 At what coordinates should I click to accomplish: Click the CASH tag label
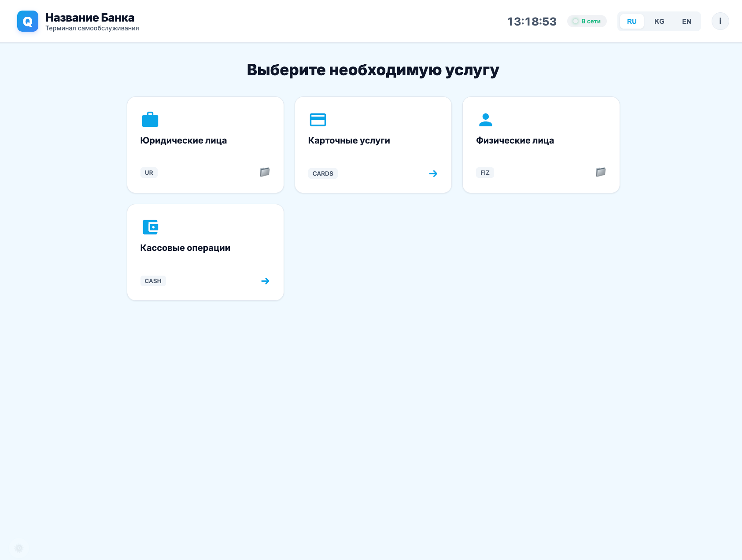coord(153,281)
